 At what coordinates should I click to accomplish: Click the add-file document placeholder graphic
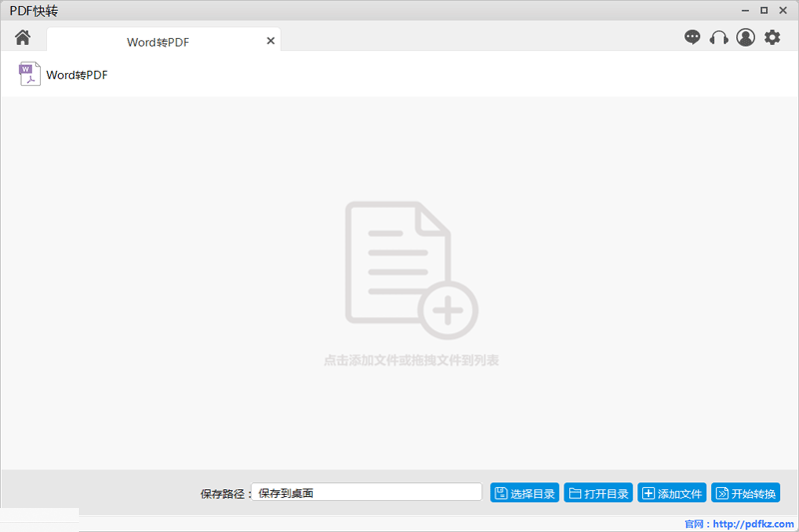[411, 270]
